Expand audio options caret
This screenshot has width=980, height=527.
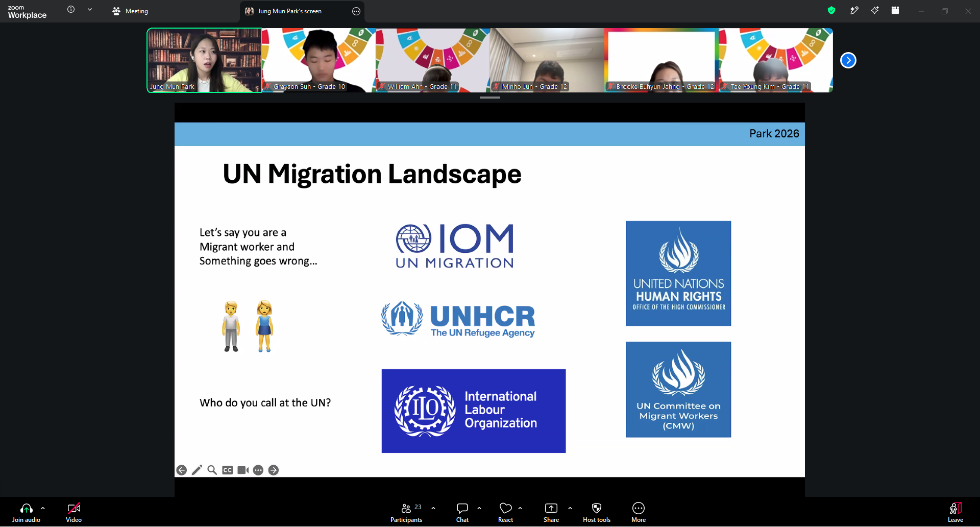(x=43, y=508)
